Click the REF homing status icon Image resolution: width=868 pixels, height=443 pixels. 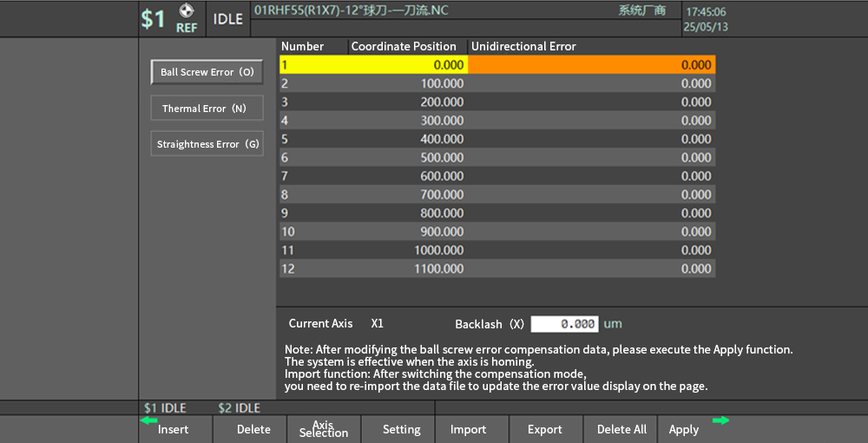pos(186,18)
